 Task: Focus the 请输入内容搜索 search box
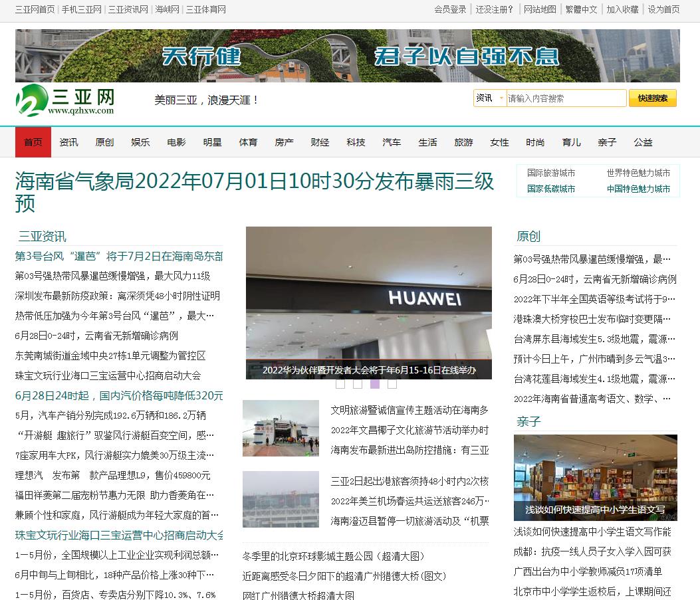click(x=566, y=98)
